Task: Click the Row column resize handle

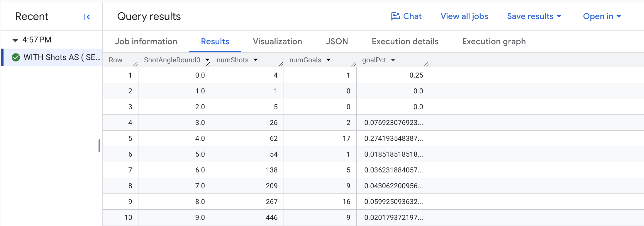Action: [x=135, y=64]
